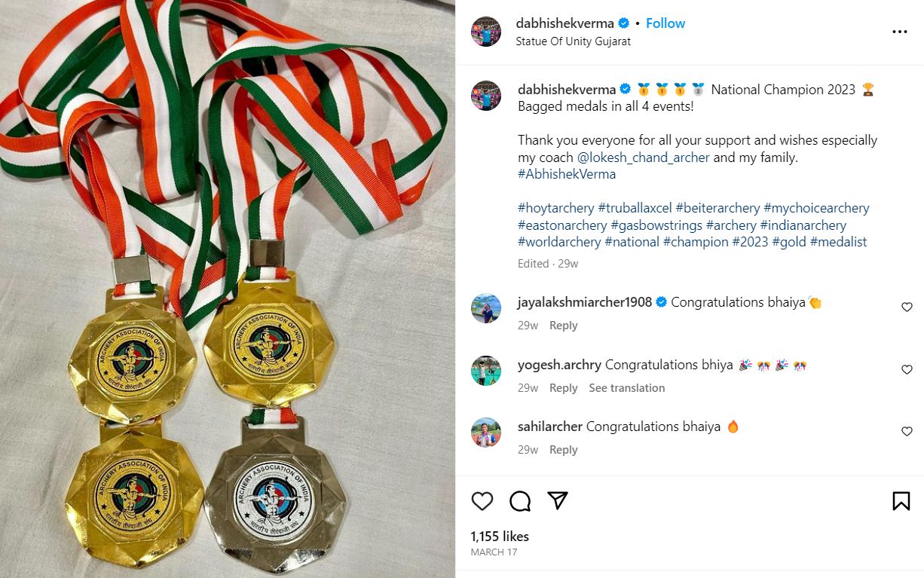Reply to sahilarcher's comment
The height and width of the screenshot is (578, 924).
tap(563, 450)
